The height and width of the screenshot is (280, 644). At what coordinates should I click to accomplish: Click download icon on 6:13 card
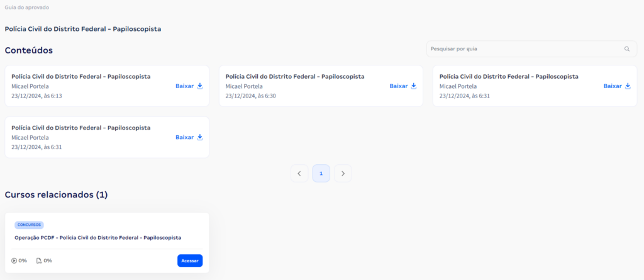pos(200,86)
